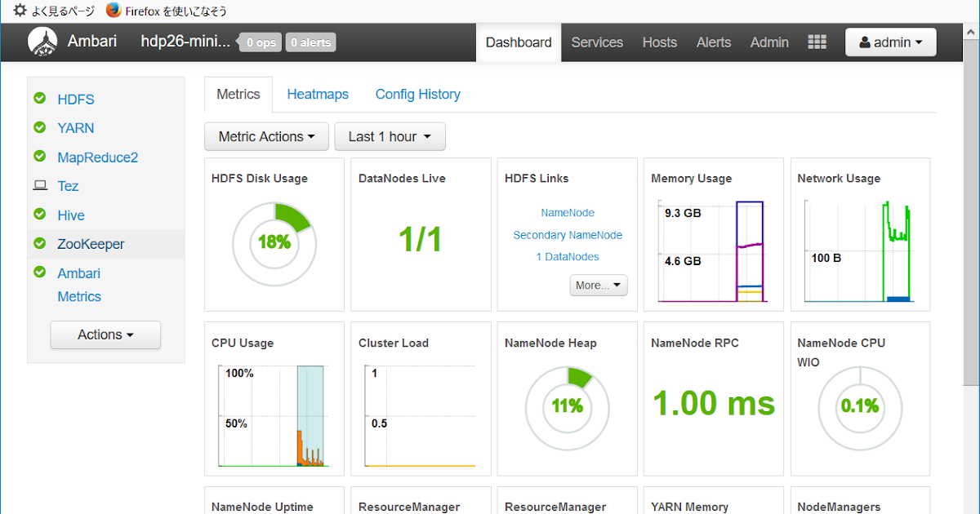
Task: Click the Tez client laptop icon
Action: [39, 186]
